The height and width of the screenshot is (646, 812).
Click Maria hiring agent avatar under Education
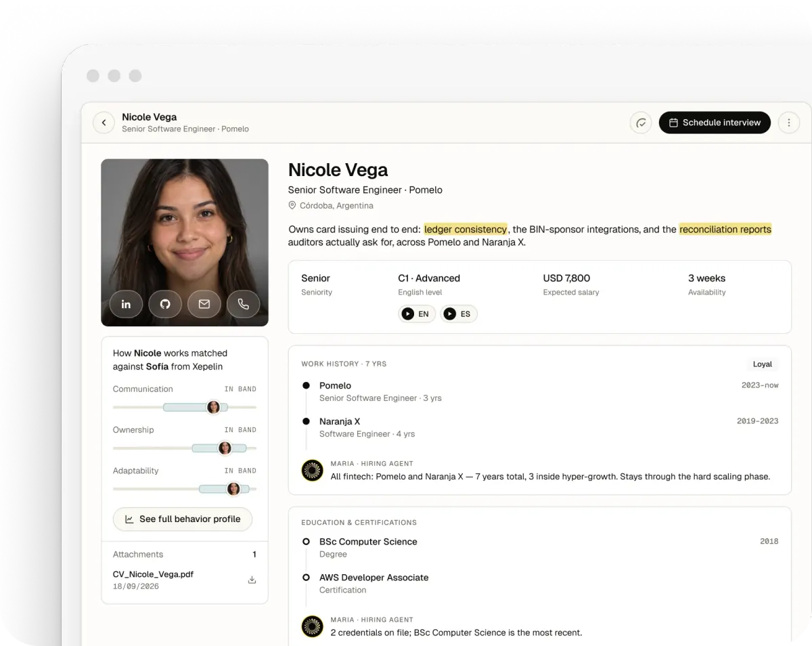click(x=313, y=626)
